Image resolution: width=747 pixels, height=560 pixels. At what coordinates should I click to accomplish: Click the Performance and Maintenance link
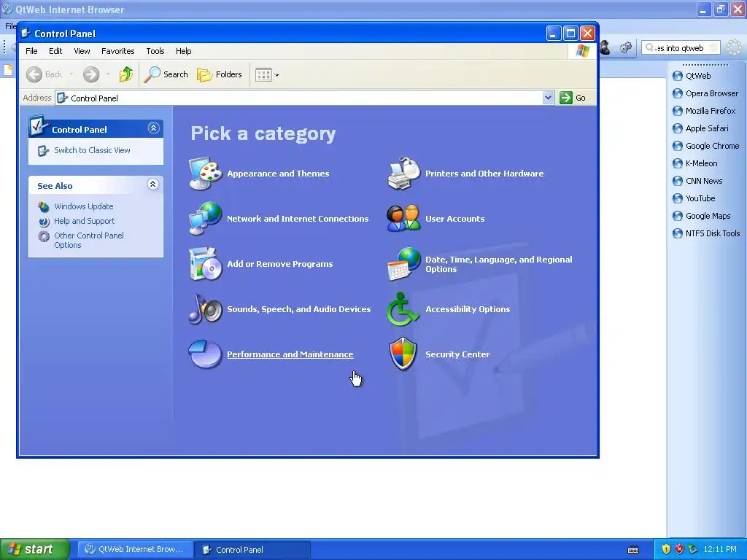point(290,354)
